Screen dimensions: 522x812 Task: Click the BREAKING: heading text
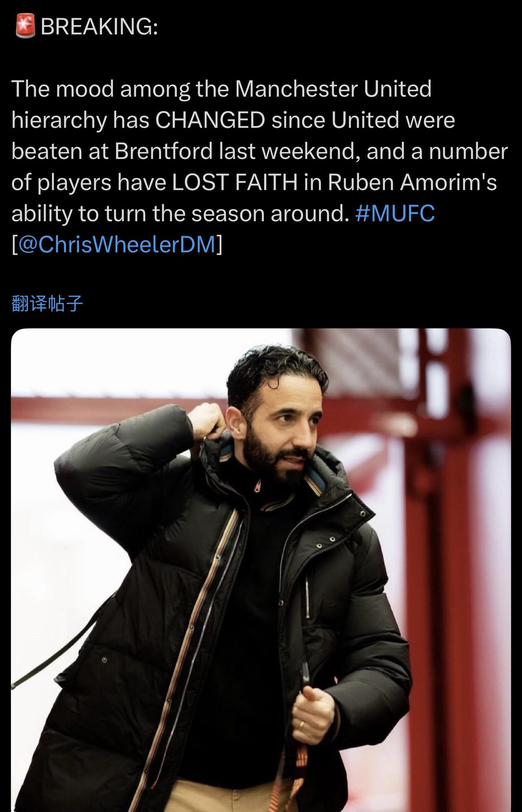click(99, 27)
